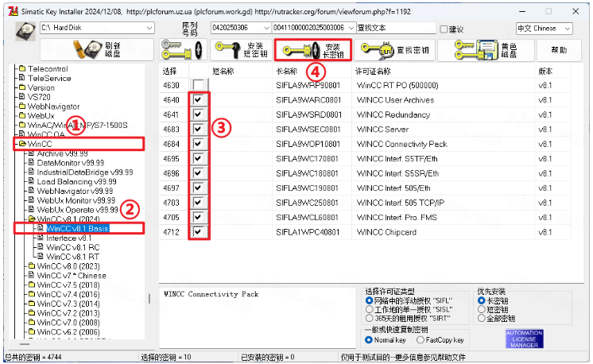Choose 全部密钥 priority install option
593x364 pixels.
coord(482,318)
